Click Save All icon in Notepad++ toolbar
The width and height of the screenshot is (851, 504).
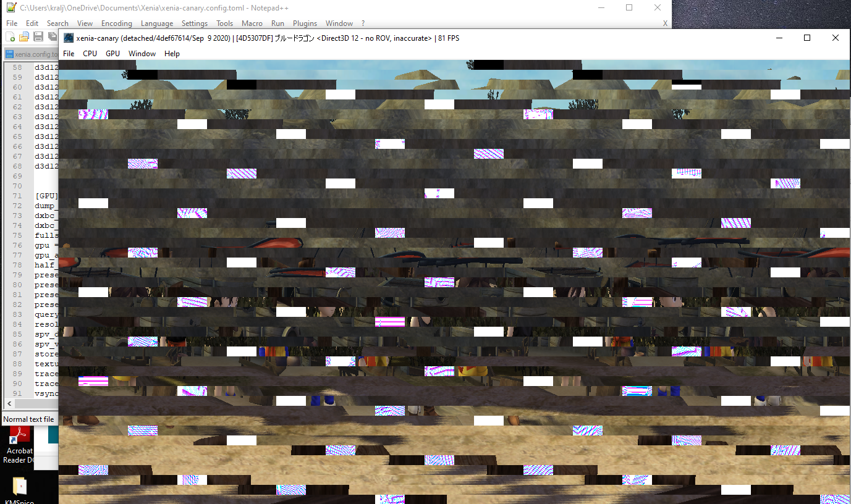[52, 37]
